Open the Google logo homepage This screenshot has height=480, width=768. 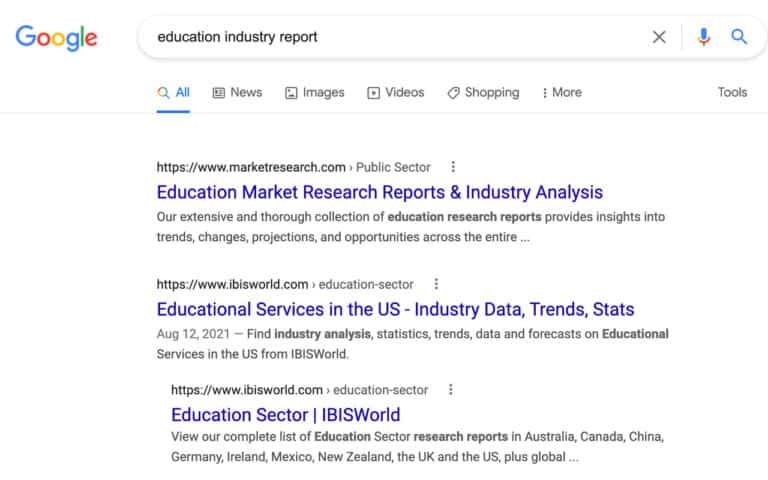point(56,38)
